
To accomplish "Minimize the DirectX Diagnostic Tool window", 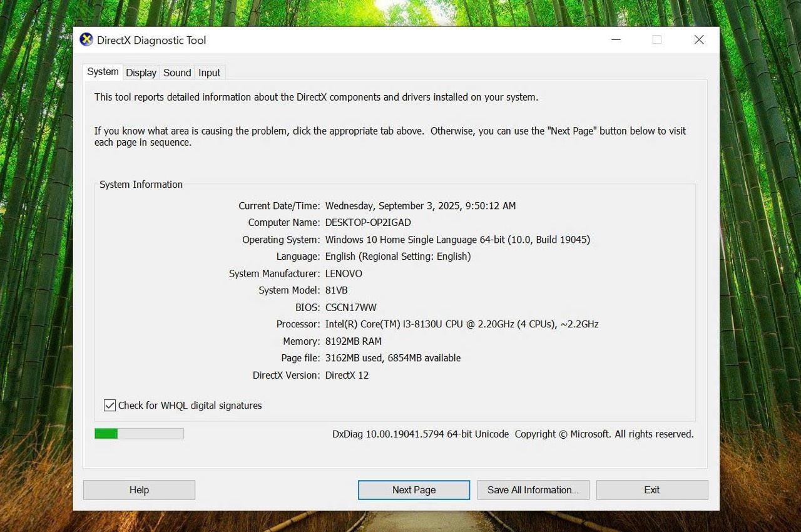I will [616, 40].
